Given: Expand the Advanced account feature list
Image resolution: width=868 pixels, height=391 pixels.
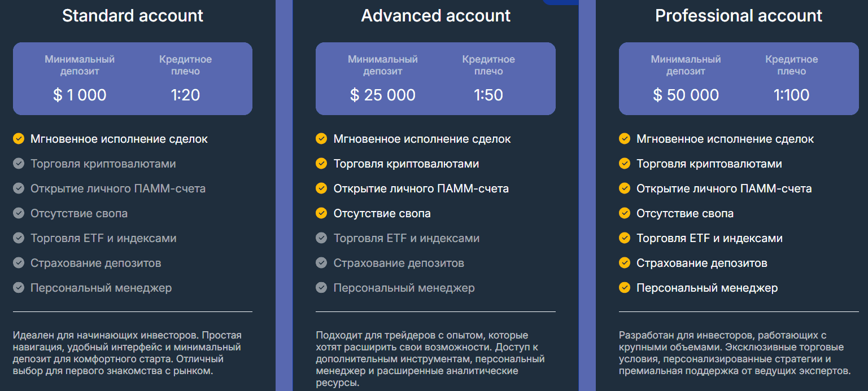Looking at the screenshot, I should click(x=435, y=213).
